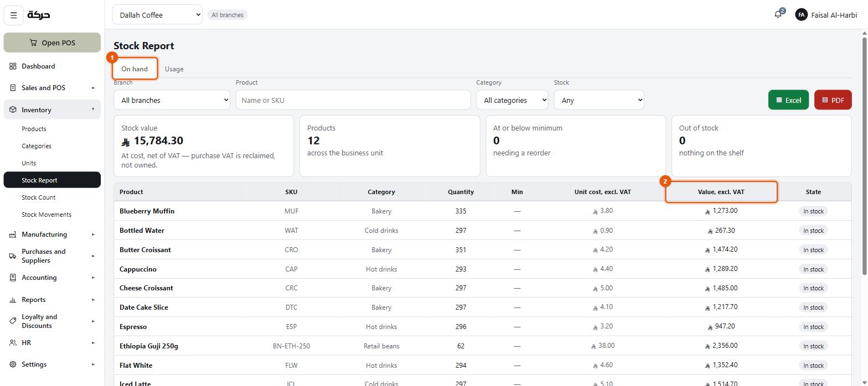Click the Faisal Al-Harbi user name
This screenshot has width=868, height=386.
[834, 15]
